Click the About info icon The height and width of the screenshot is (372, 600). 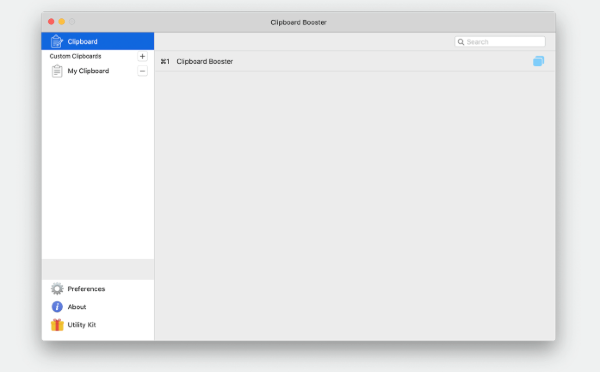(x=57, y=307)
